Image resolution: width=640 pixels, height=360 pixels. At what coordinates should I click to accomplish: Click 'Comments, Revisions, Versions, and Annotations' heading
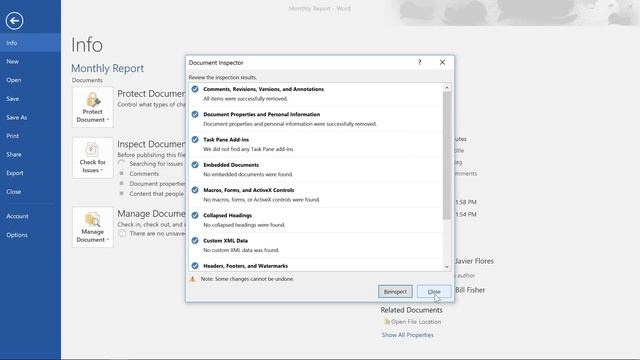[x=264, y=89]
